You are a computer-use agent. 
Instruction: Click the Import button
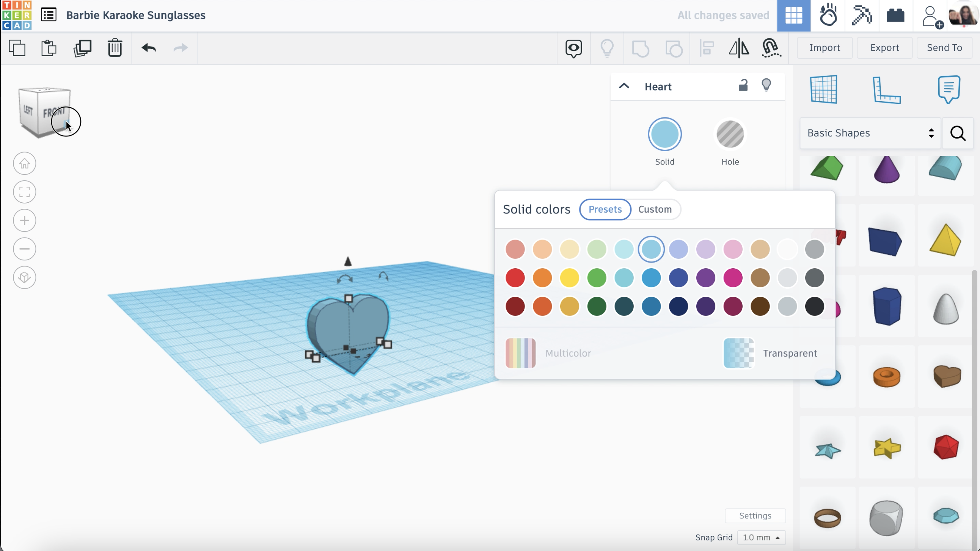click(825, 47)
